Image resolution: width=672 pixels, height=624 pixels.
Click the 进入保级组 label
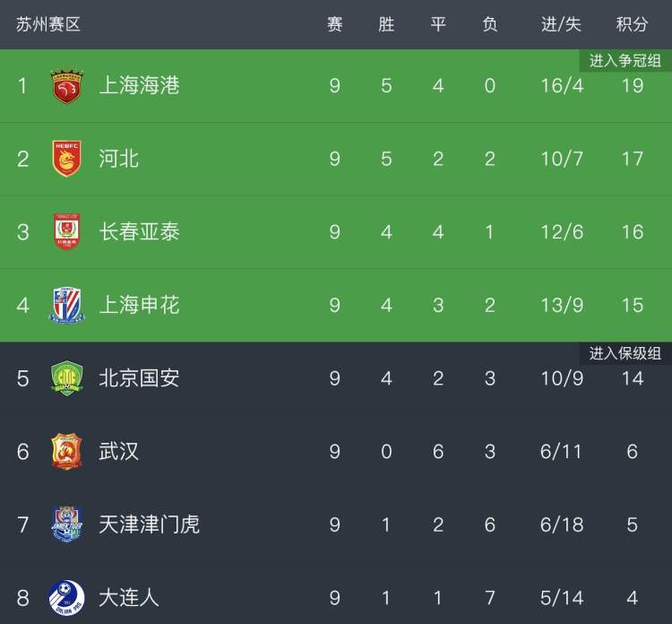(625, 353)
